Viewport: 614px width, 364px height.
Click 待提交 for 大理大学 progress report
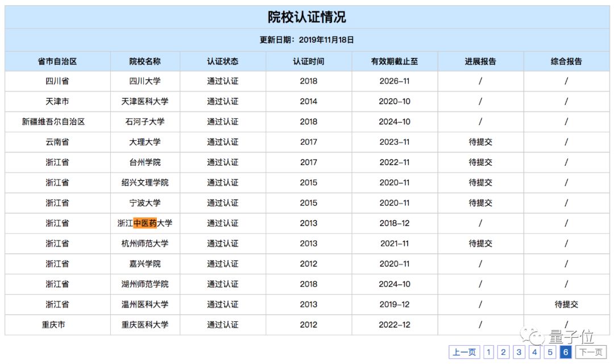(480, 142)
